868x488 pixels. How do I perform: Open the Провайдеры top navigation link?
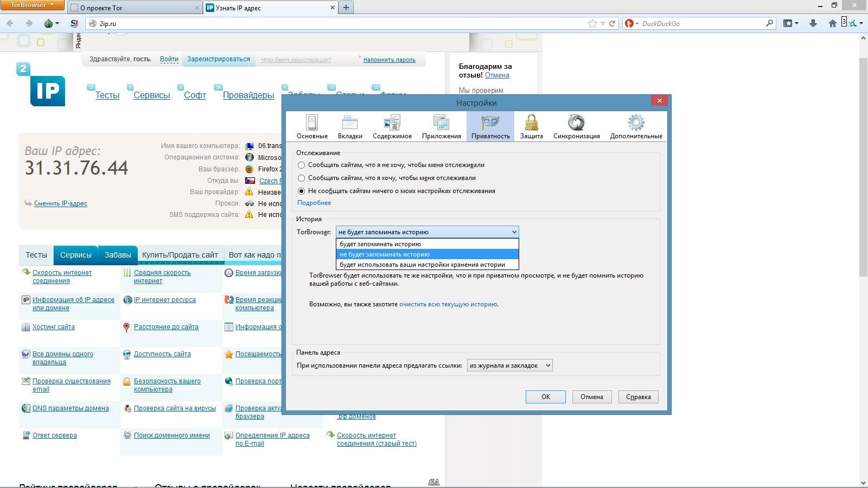pyautogui.click(x=248, y=95)
